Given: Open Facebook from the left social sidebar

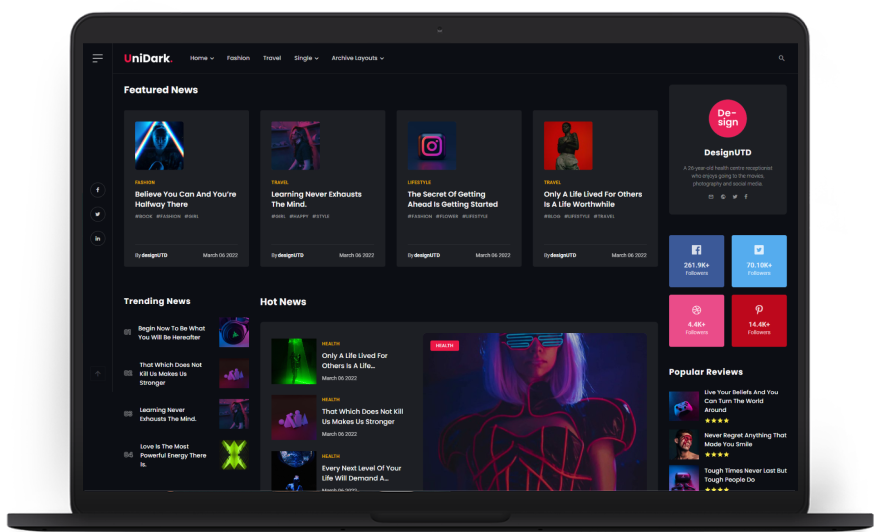Looking at the screenshot, I should [98, 189].
